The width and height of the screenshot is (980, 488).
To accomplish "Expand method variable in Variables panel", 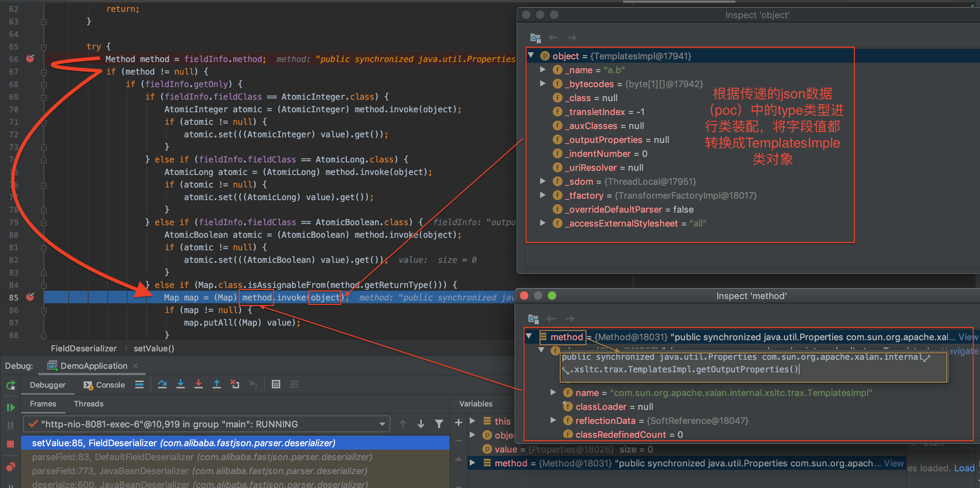I will click(x=473, y=463).
